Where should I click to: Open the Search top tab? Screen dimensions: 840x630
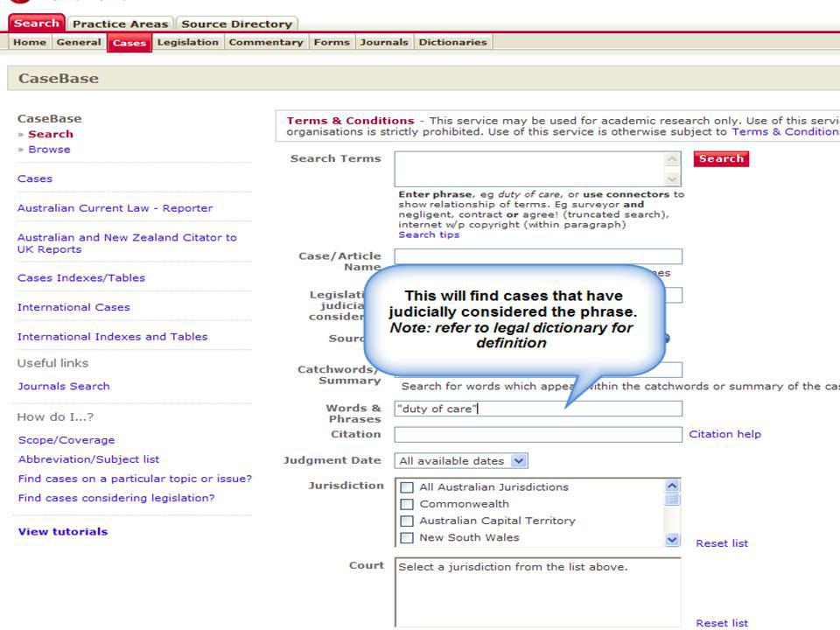(x=37, y=23)
